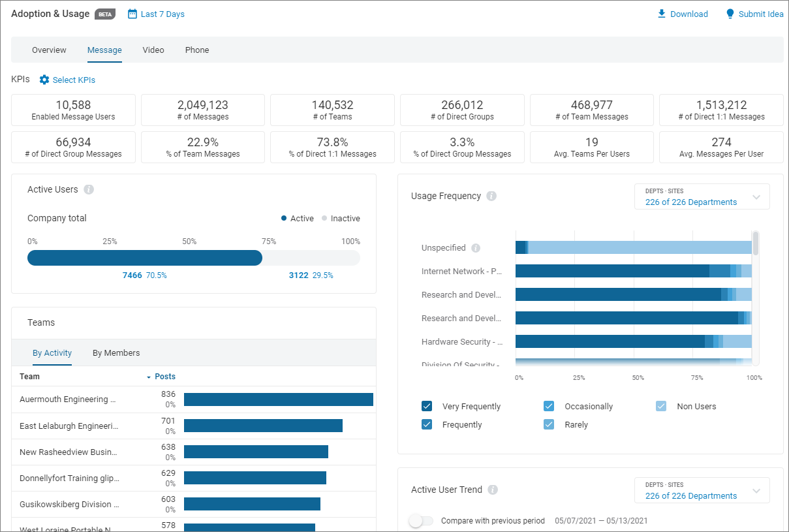Open the Departments dropdown in Active User Trend

702,490
